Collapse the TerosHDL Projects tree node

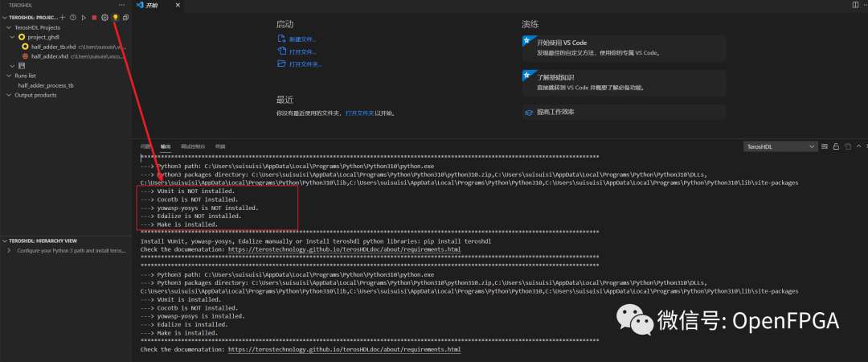[x=9, y=27]
